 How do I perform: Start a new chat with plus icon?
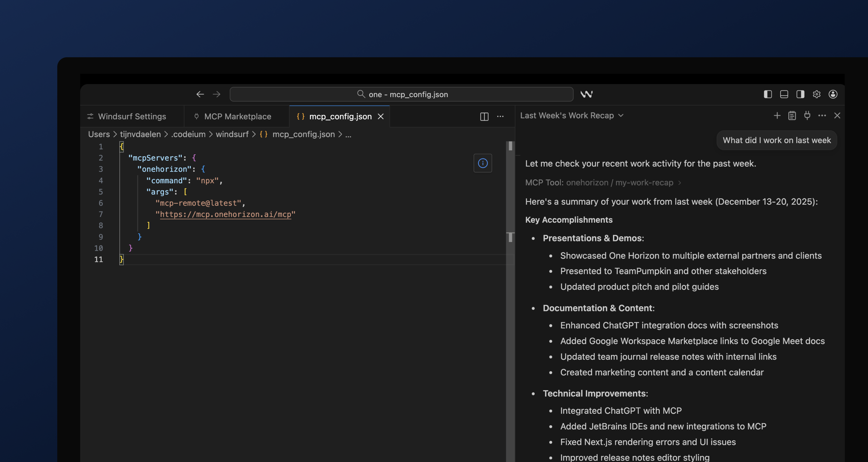pos(777,116)
